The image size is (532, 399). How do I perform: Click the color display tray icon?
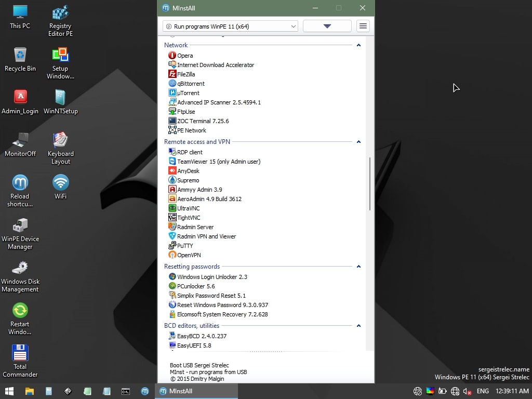pyautogui.click(x=430, y=391)
